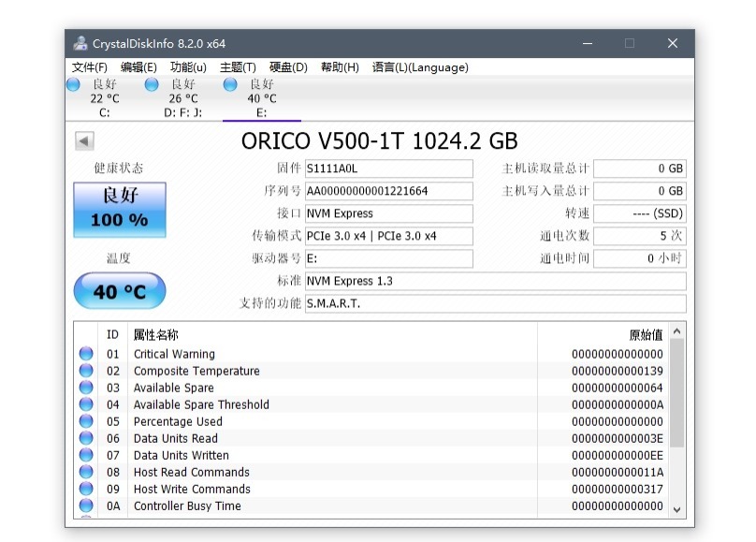
Task: Open the 主题(T) menu
Action: point(238,67)
